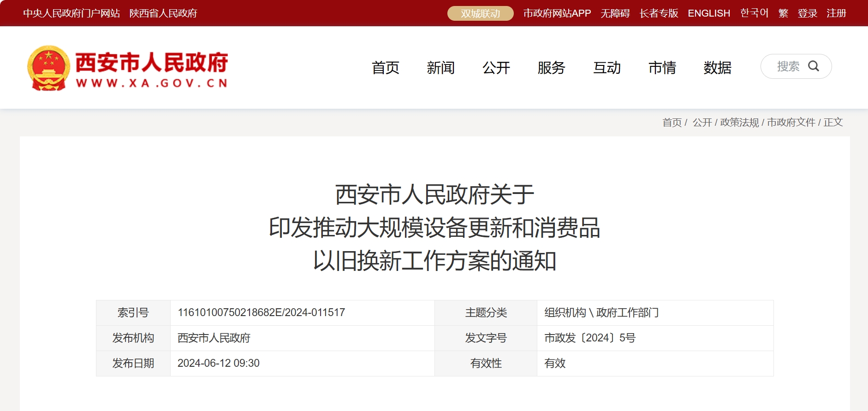Switch to Korean language version
Image resolution: width=868 pixels, height=411 pixels.
(x=754, y=13)
